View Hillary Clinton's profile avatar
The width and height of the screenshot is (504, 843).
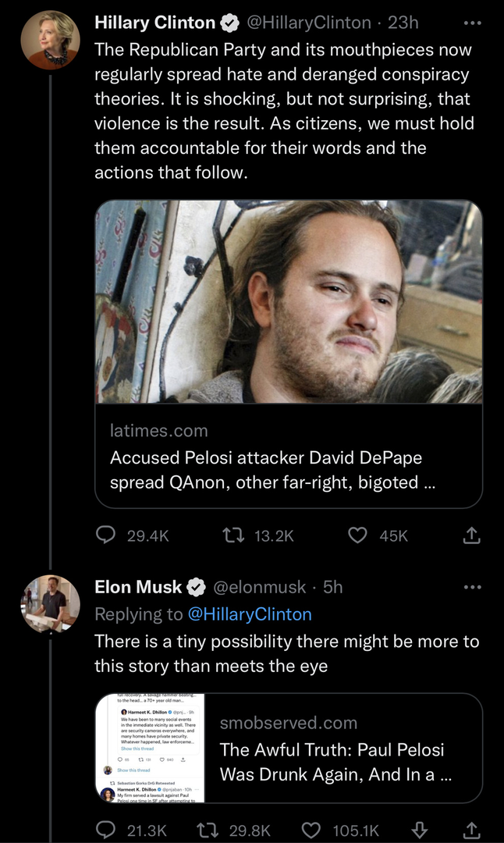(x=50, y=41)
